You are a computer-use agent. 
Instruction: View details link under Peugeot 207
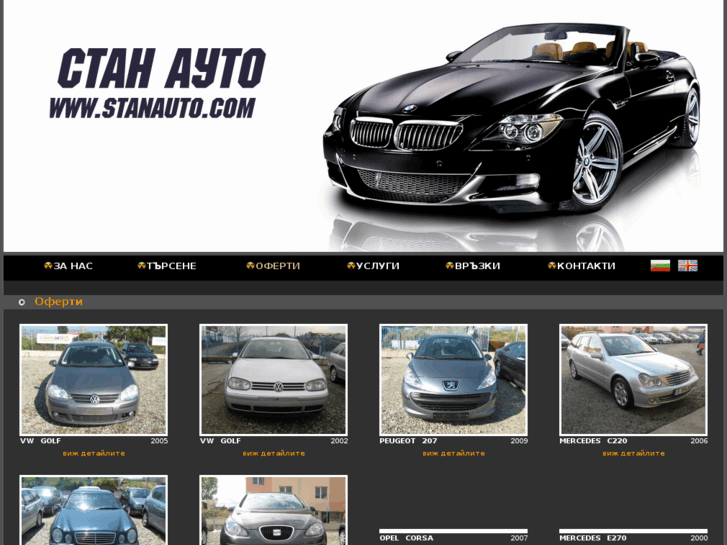pyautogui.click(x=453, y=453)
